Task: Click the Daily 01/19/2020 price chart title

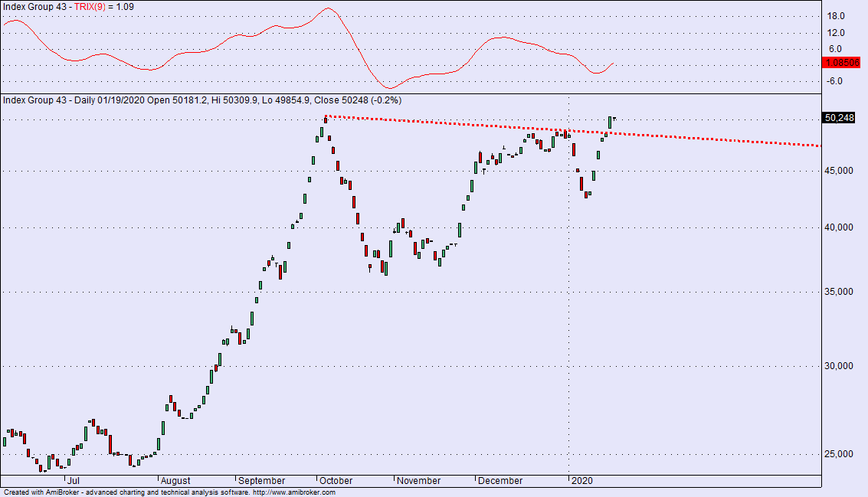Action: pos(202,100)
